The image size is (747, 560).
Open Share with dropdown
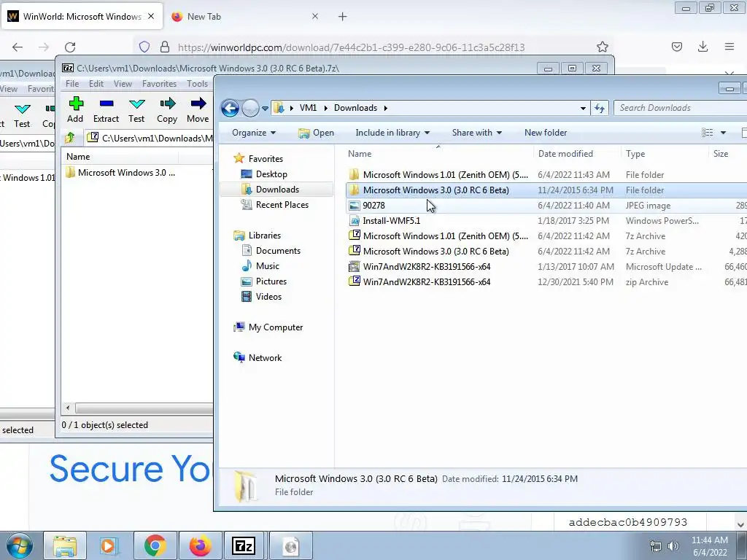[x=477, y=133]
